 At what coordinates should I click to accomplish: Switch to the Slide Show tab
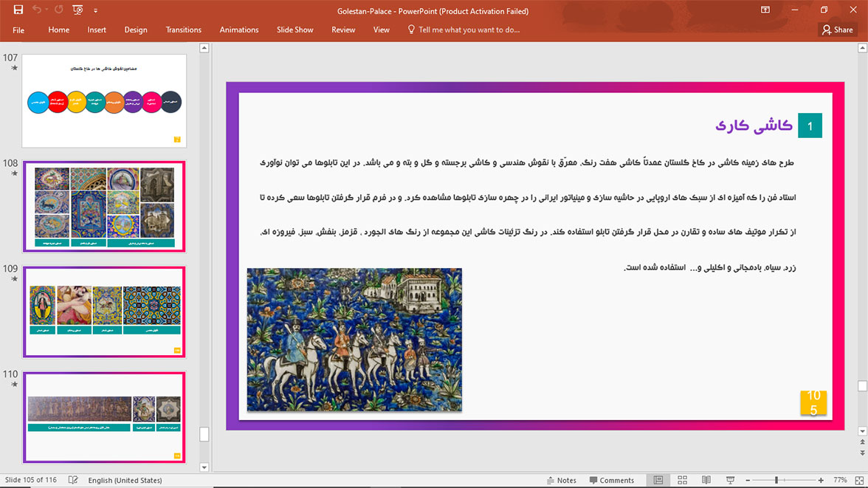[x=295, y=30]
